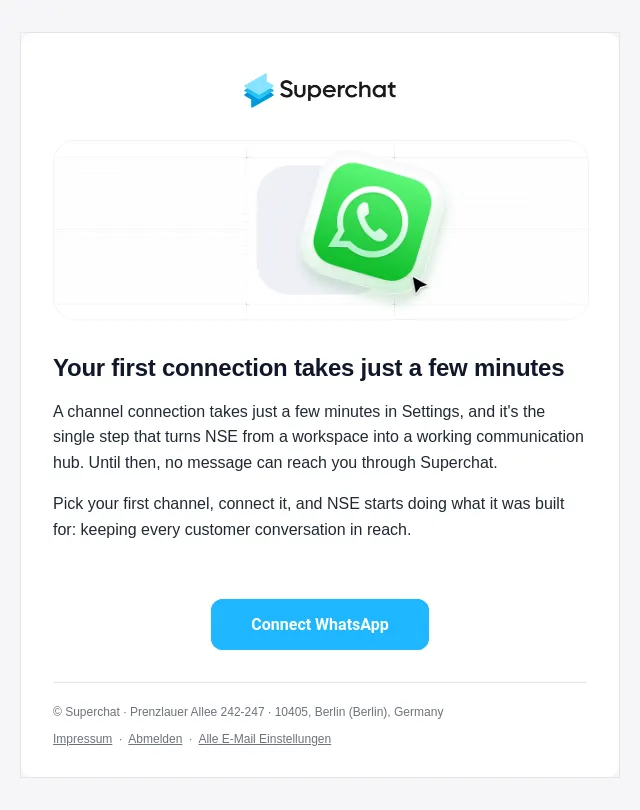Screen dimensions: 640x810
Task: Click empty left grid area of hero banner
Action: tap(150, 230)
